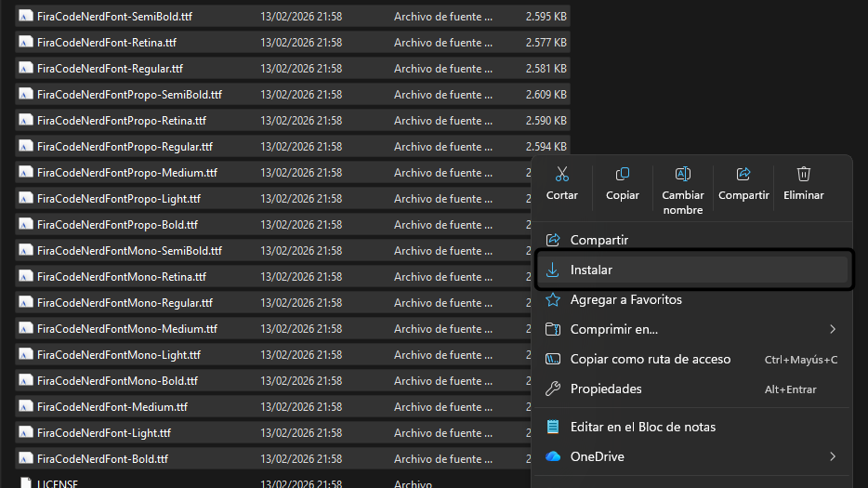Select Instalar from the context menu
868x488 pixels.
[692, 270]
